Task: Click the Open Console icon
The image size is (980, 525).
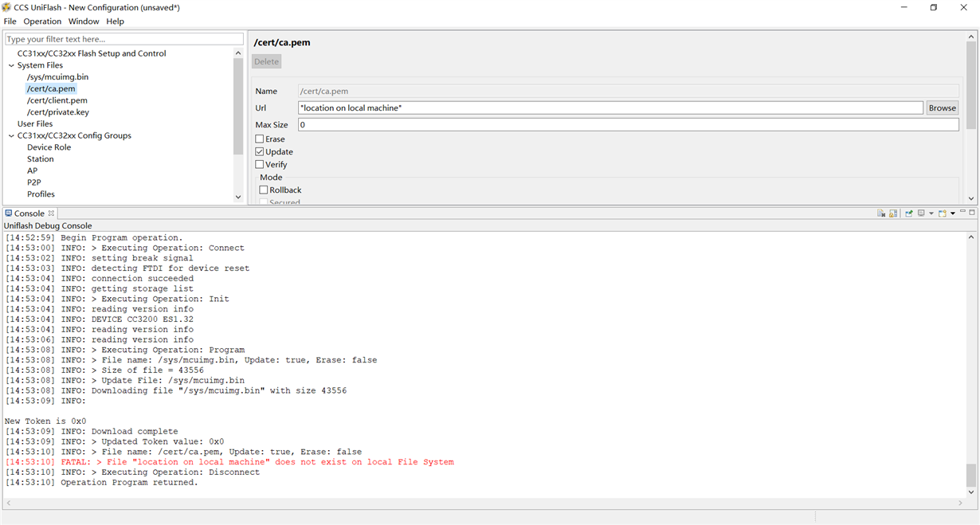Action: click(941, 214)
